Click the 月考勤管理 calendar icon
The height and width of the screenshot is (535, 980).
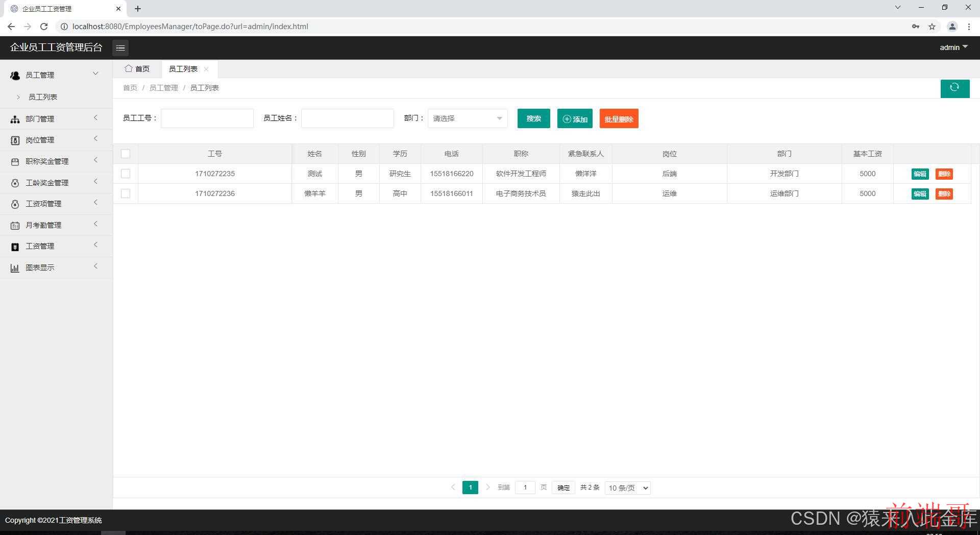15,225
